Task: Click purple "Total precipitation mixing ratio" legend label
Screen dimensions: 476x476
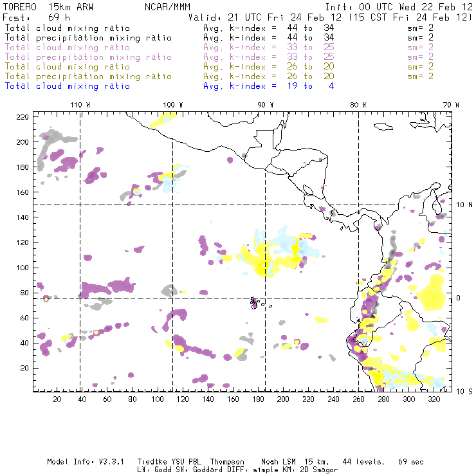Action: coord(88,57)
